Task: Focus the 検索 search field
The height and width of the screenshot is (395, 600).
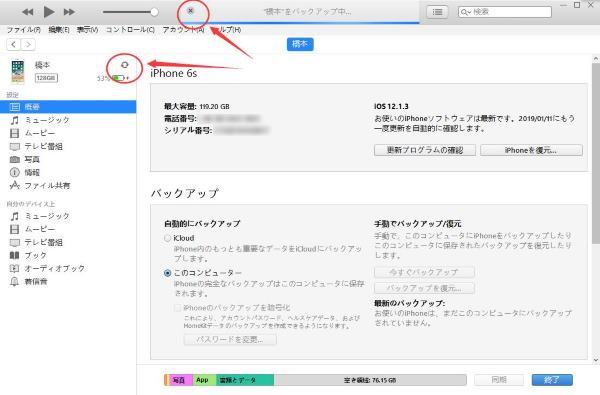Action: (505, 12)
